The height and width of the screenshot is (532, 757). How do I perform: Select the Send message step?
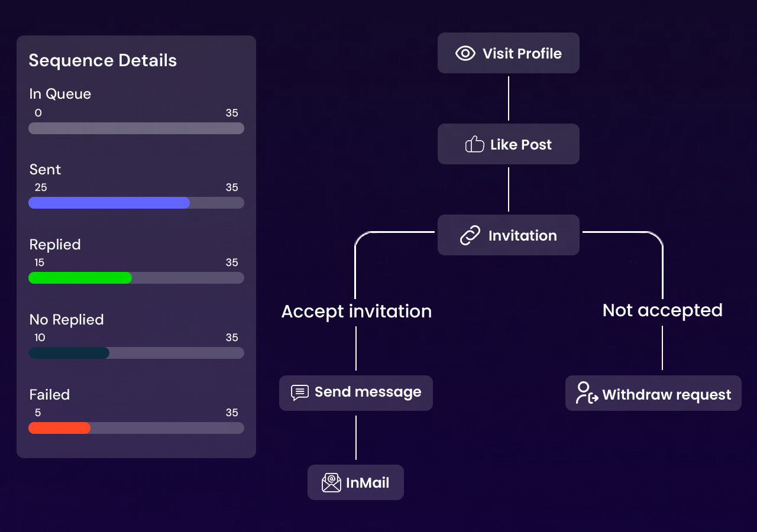[x=355, y=392]
